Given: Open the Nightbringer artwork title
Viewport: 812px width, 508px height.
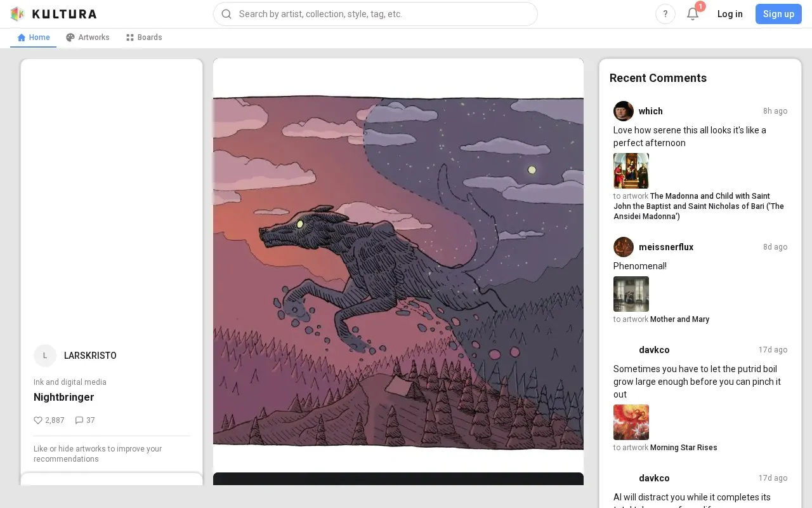Looking at the screenshot, I should [x=63, y=397].
